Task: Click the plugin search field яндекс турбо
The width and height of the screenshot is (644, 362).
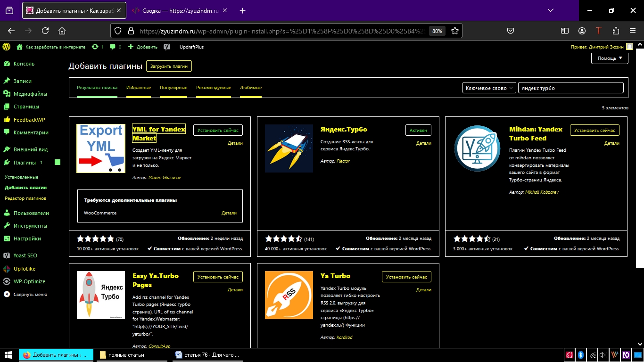Action: (570, 88)
